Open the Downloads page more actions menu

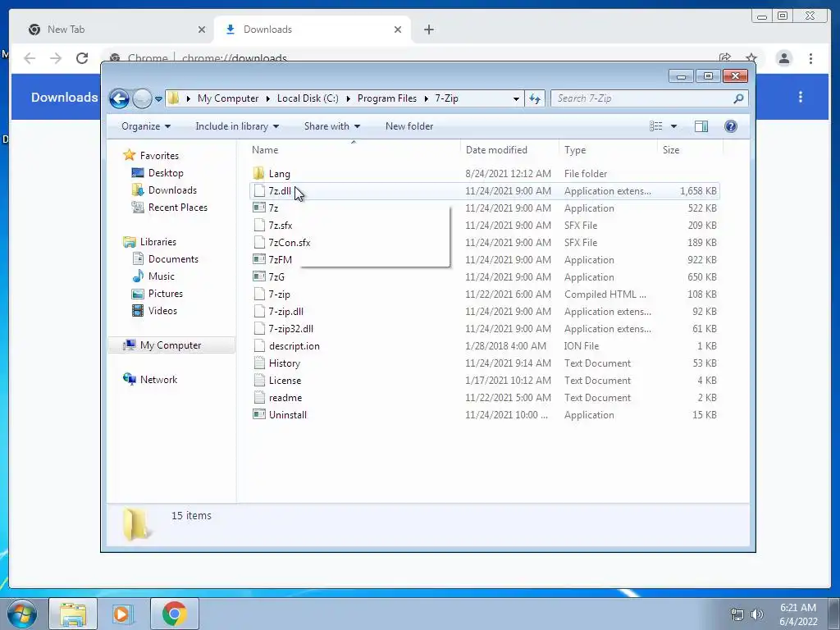pyautogui.click(x=801, y=97)
